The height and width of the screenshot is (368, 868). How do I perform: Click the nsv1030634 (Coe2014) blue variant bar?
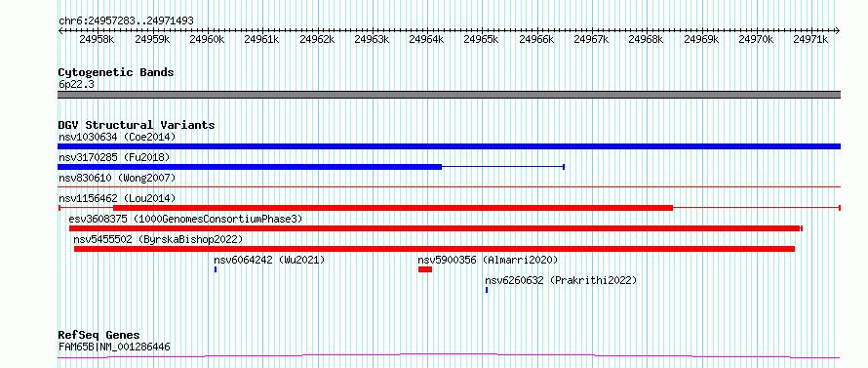[449, 146]
